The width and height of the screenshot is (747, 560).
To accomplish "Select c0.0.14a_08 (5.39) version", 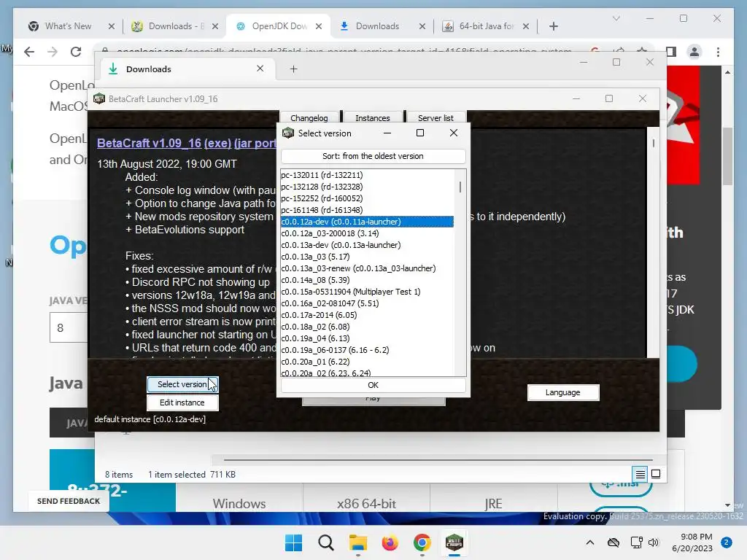I will [x=367, y=280].
